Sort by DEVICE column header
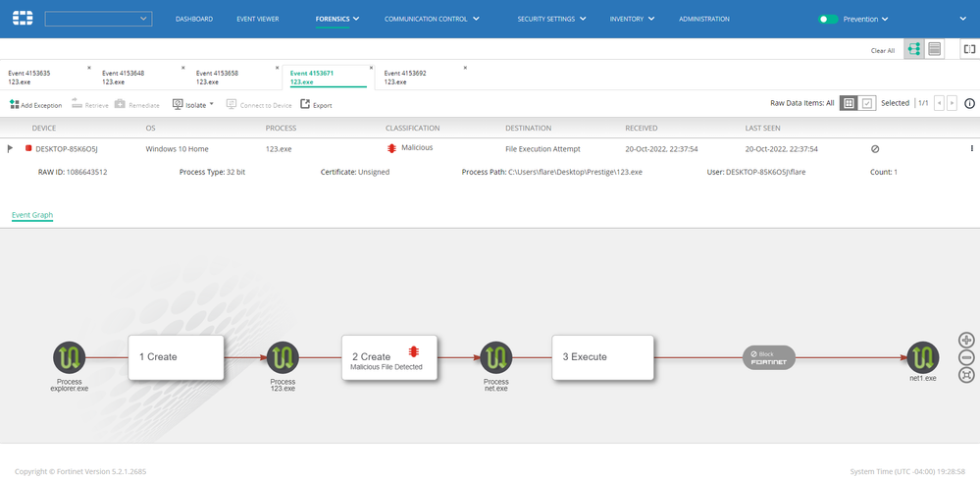 [x=44, y=129]
